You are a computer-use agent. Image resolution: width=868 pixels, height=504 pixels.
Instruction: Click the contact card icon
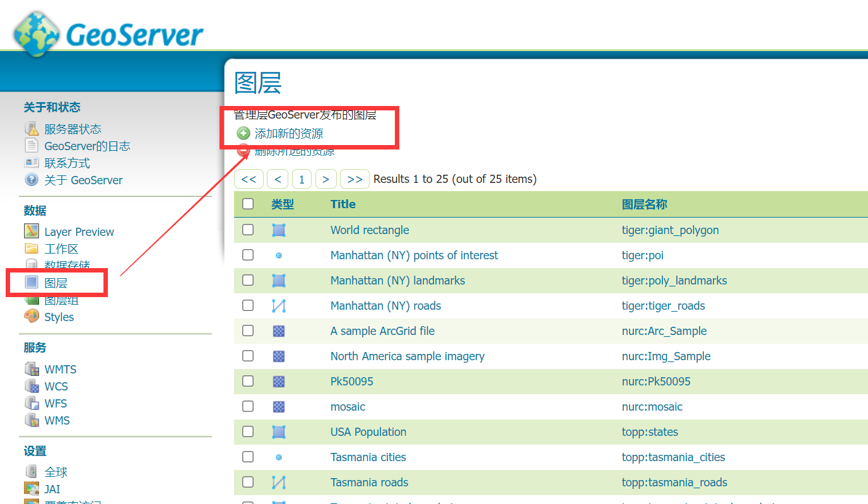tap(32, 163)
